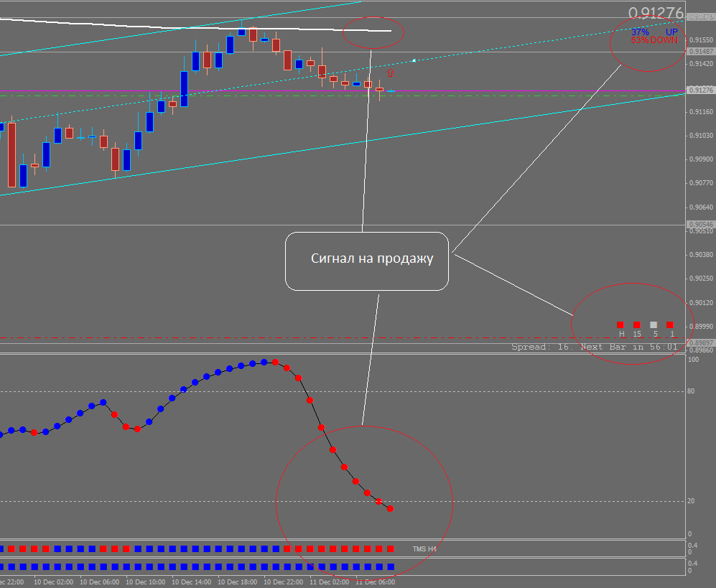
Task: Click the 0.90640 price axis label
Action: (700, 207)
